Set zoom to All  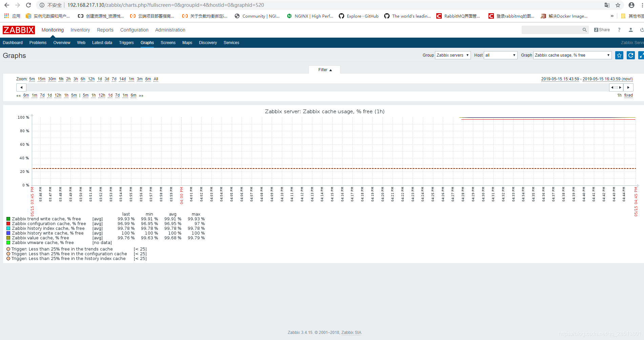click(156, 79)
